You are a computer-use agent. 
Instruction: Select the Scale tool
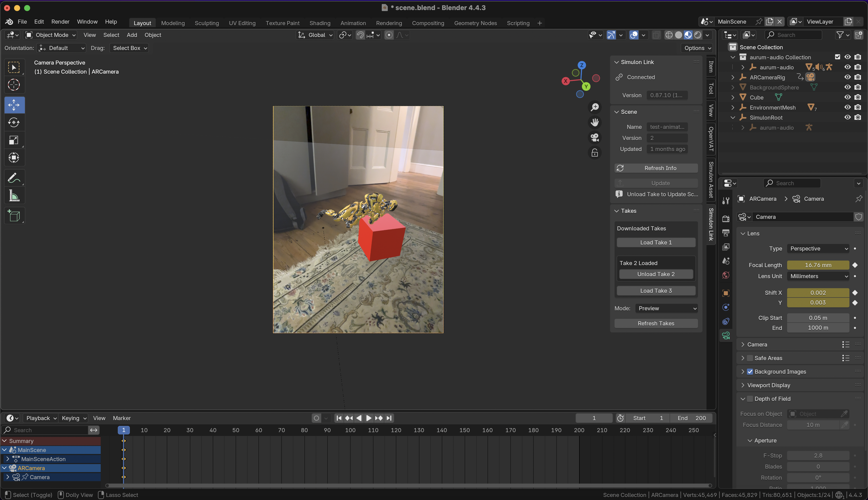[14, 140]
